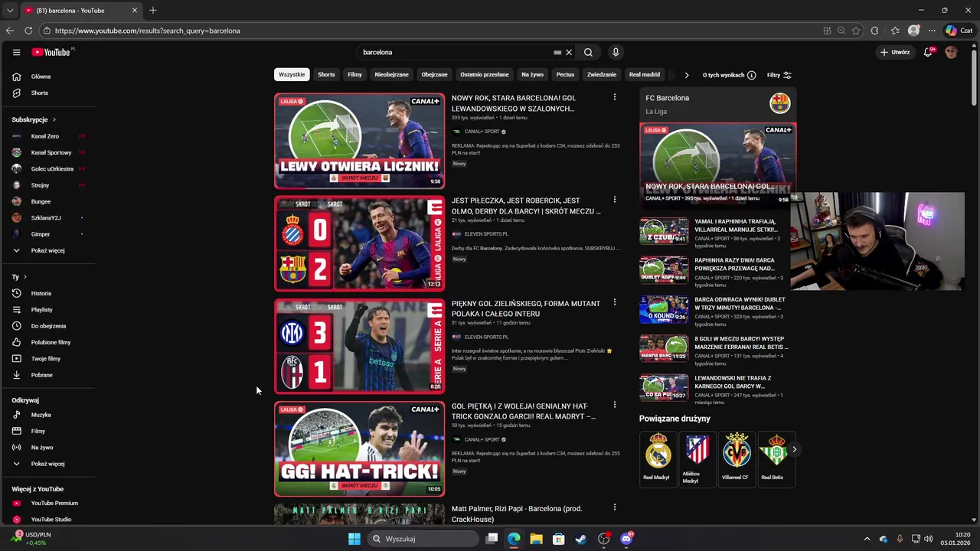Expand the Ty section arrow
The width and height of the screenshot is (980, 551).
24,276
